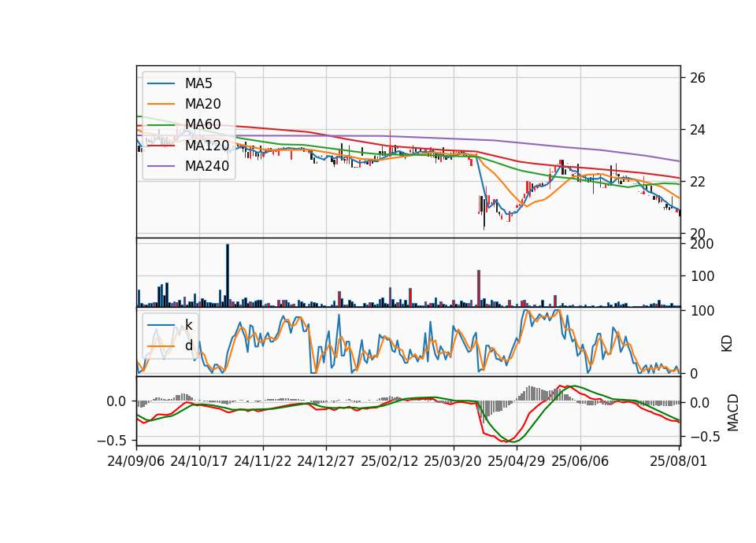Screen dimensions: 756x543
Task: Click the 24/11/22 date label
Action: (x=263, y=461)
